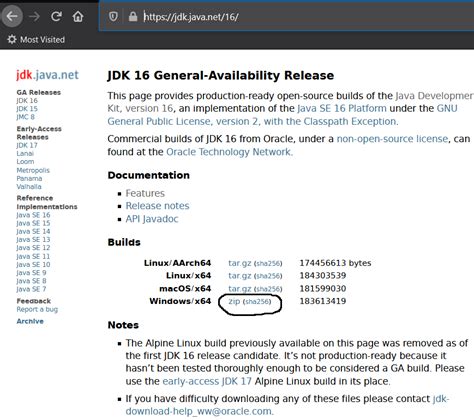Screen dimensions: 474x420
Task: Open the Metropolis project link
Action: click(x=33, y=170)
